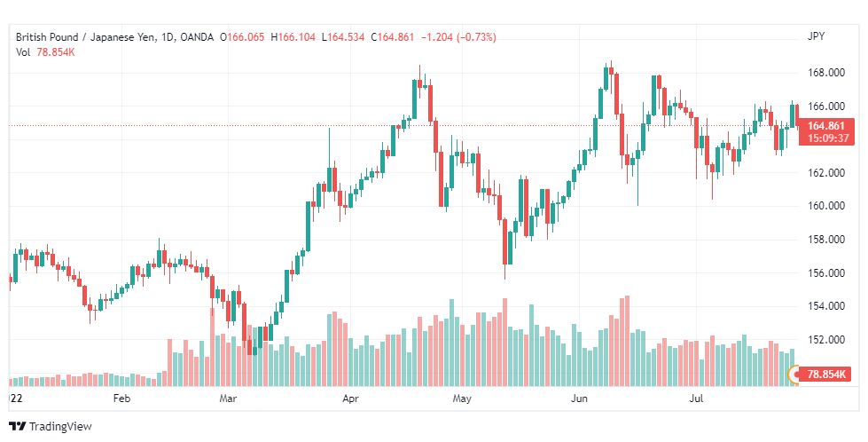Click the 152.000 price scale label
868x442 pixels.
coord(825,340)
